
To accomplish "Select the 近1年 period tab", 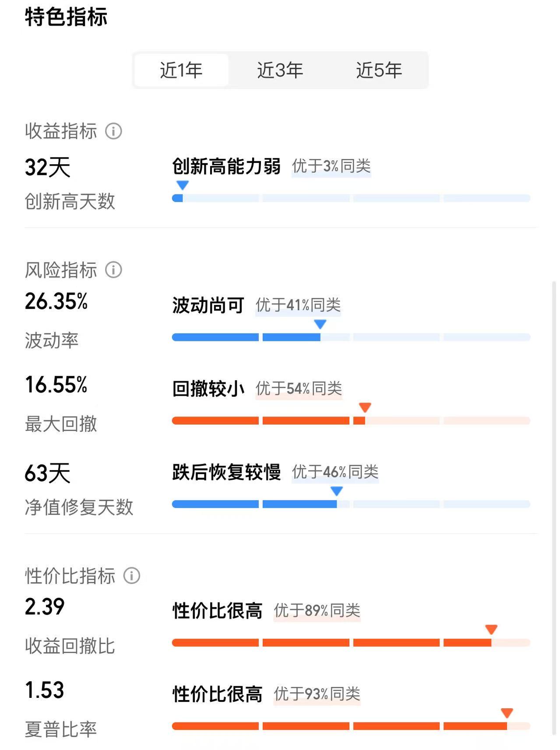I will point(181,70).
